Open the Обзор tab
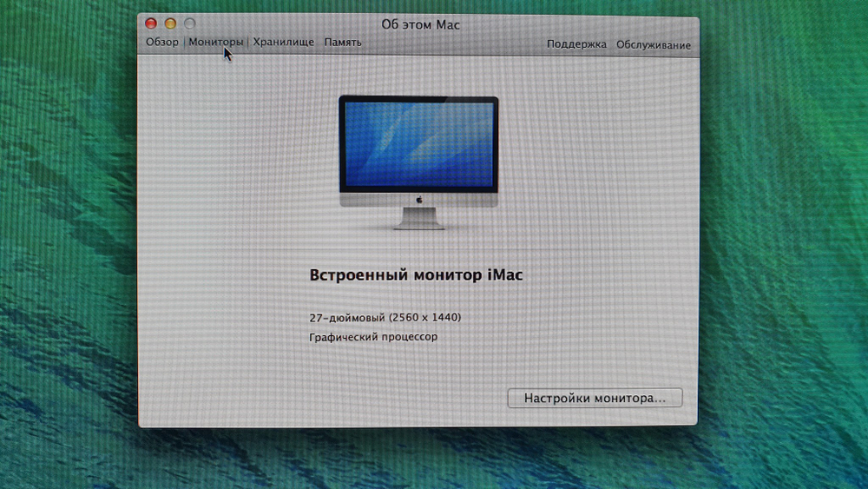The width and height of the screenshot is (868, 489). (x=162, y=42)
